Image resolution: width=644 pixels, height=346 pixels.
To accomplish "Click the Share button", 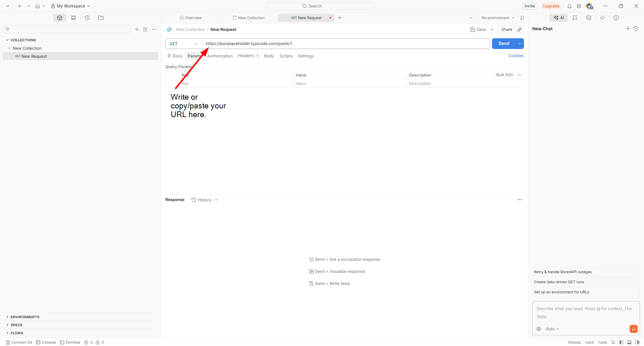I will 507,30.
